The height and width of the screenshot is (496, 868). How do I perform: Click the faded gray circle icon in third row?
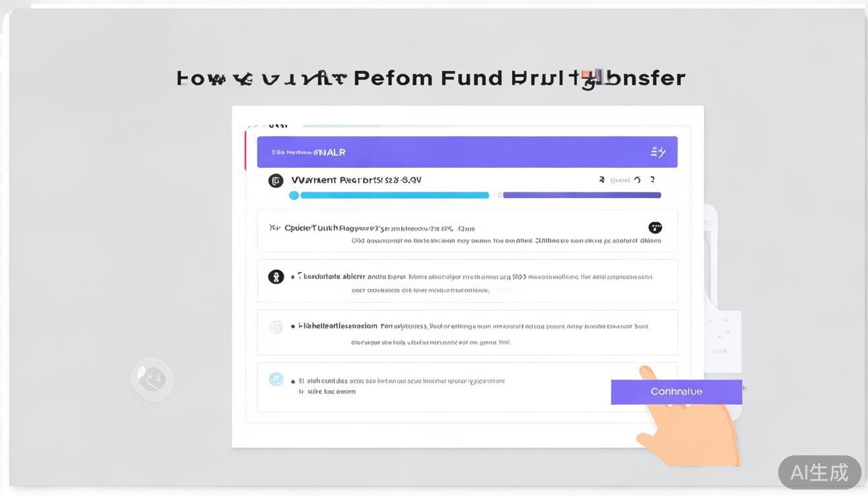tap(276, 327)
